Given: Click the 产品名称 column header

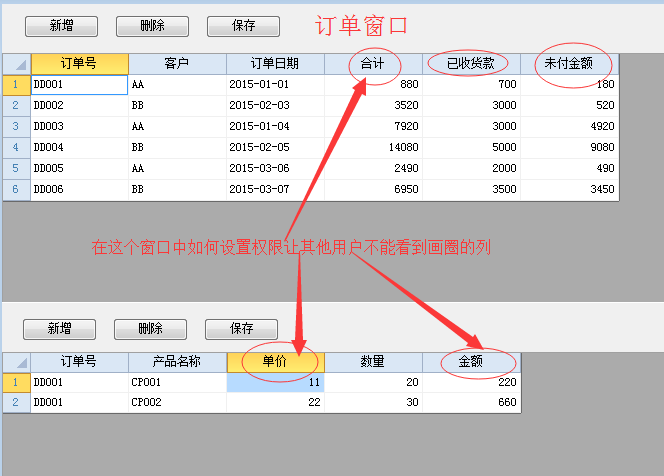Looking at the screenshot, I should pos(177,362).
